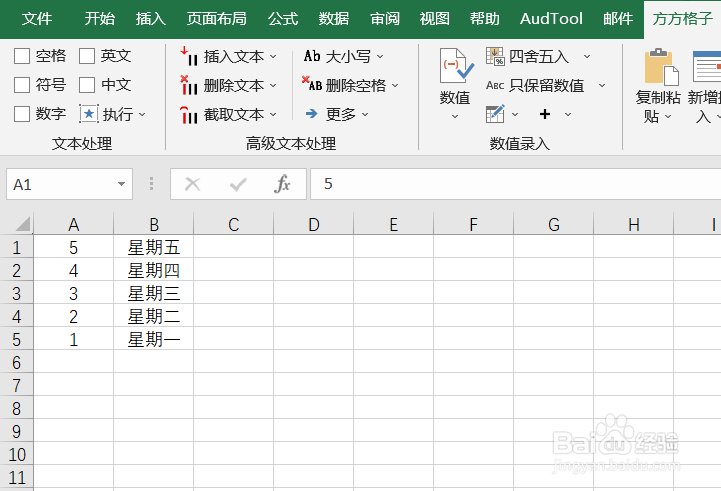Open the Extract Text (截取文本) dropdown arrow
The height and width of the screenshot is (491, 721).
273,114
